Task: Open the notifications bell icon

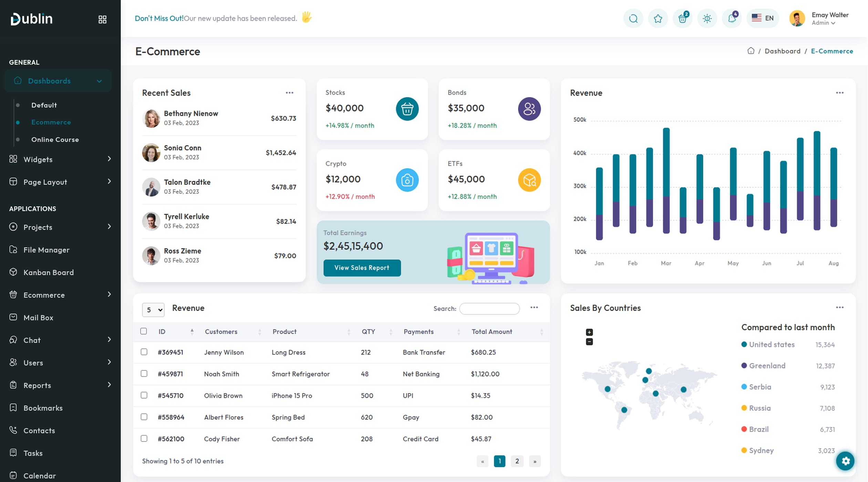Action: tap(732, 19)
